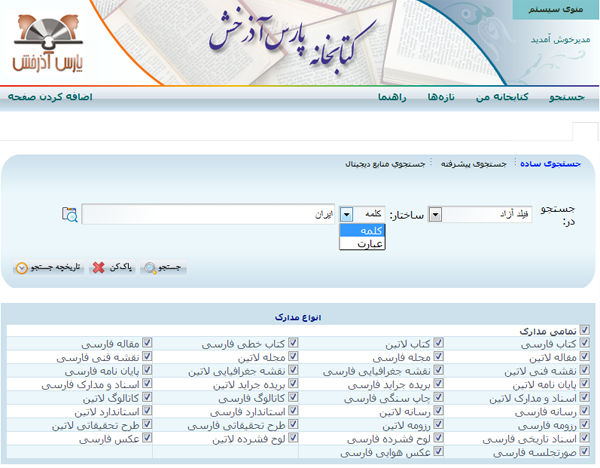Toggle کاتالوگ لاتین checkbox
The height and width of the screenshot is (468, 600).
[x=147, y=397]
